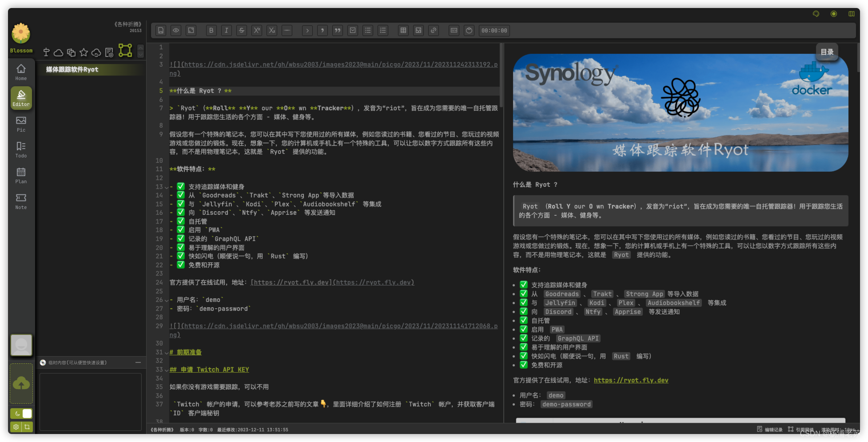Insert an image from the toolbar
The height and width of the screenshot is (442, 868).
tap(418, 31)
